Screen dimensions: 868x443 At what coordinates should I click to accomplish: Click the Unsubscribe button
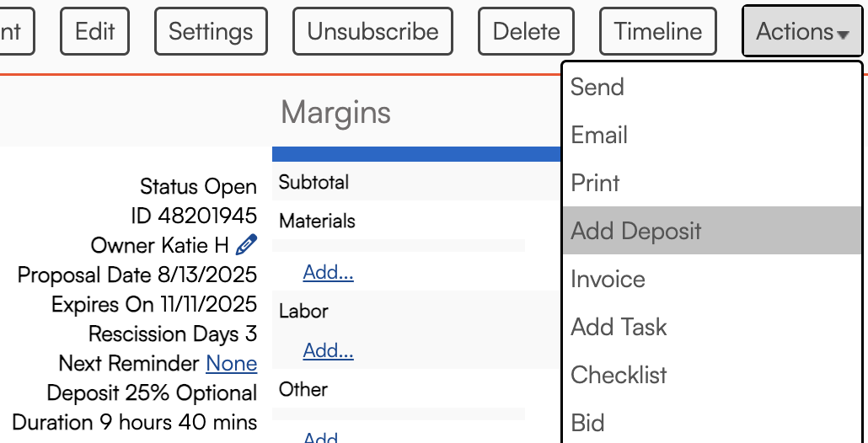coord(372,32)
